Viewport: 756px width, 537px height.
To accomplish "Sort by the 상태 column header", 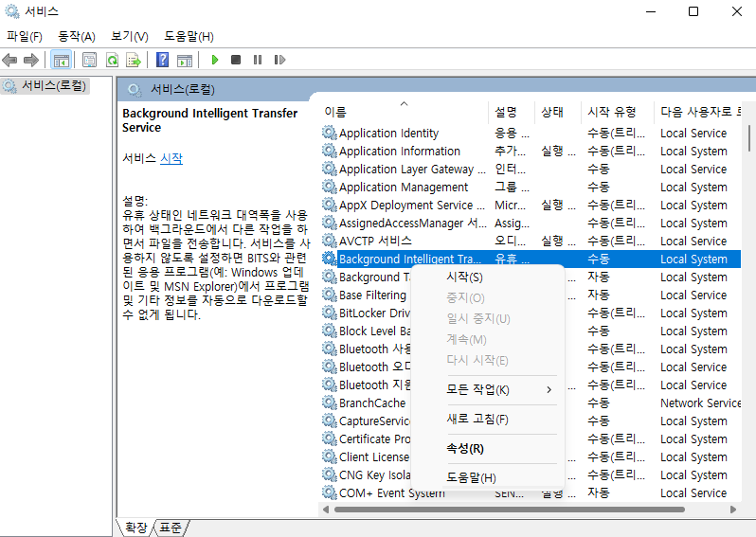I will [x=558, y=112].
